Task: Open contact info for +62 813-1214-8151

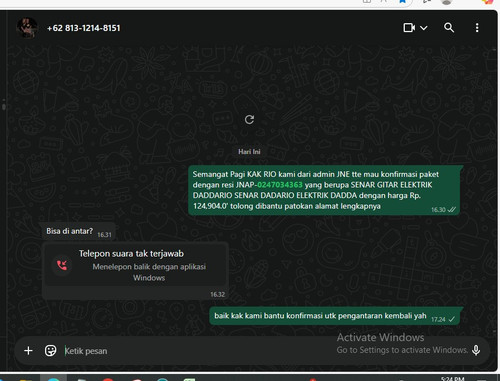Action: click(x=84, y=28)
